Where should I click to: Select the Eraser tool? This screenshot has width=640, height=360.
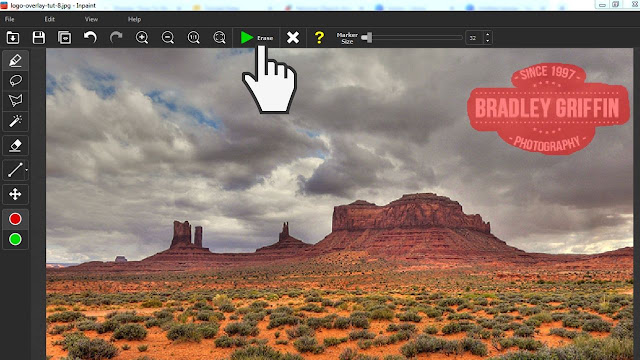click(x=15, y=145)
